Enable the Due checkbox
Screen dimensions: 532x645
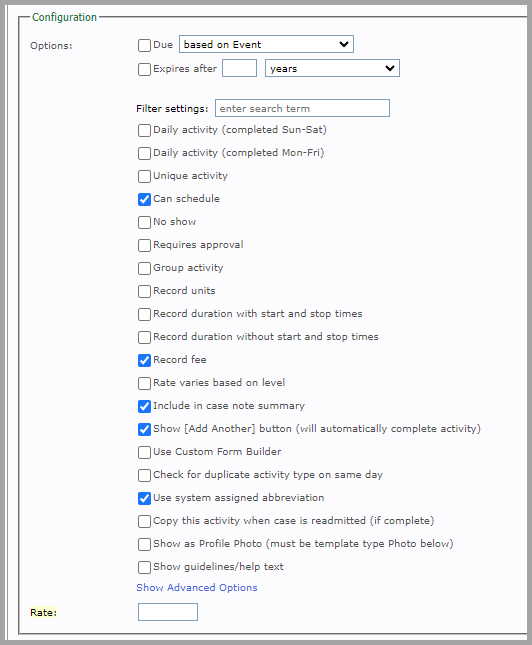click(x=144, y=45)
